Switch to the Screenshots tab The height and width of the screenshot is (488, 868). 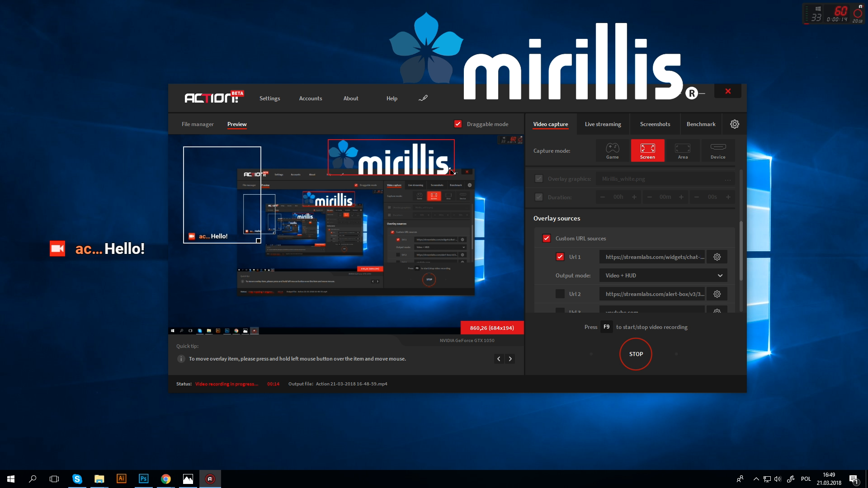(x=655, y=124)
